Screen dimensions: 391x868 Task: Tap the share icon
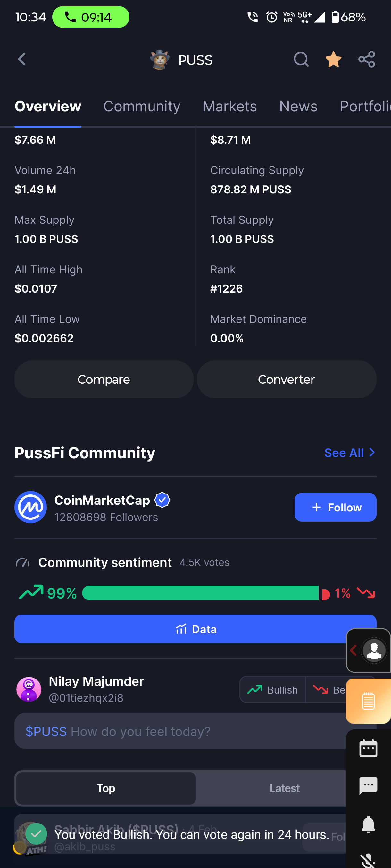tap(366, 59)
